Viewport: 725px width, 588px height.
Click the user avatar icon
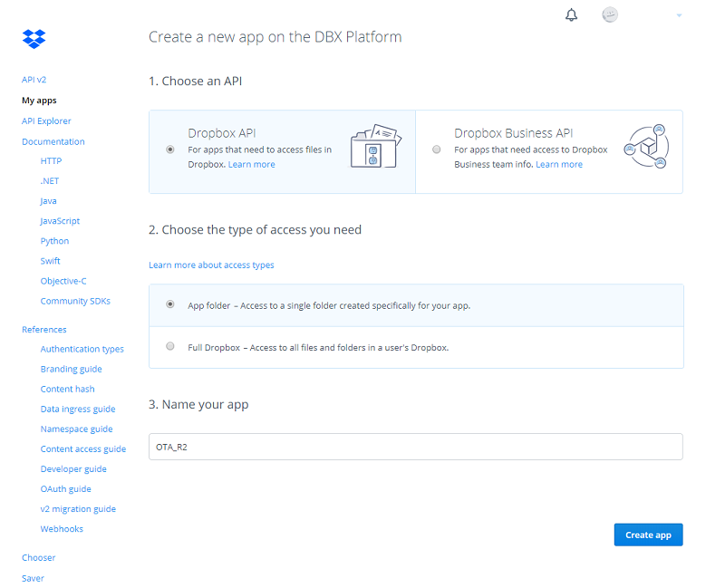(x=610, y=14)
